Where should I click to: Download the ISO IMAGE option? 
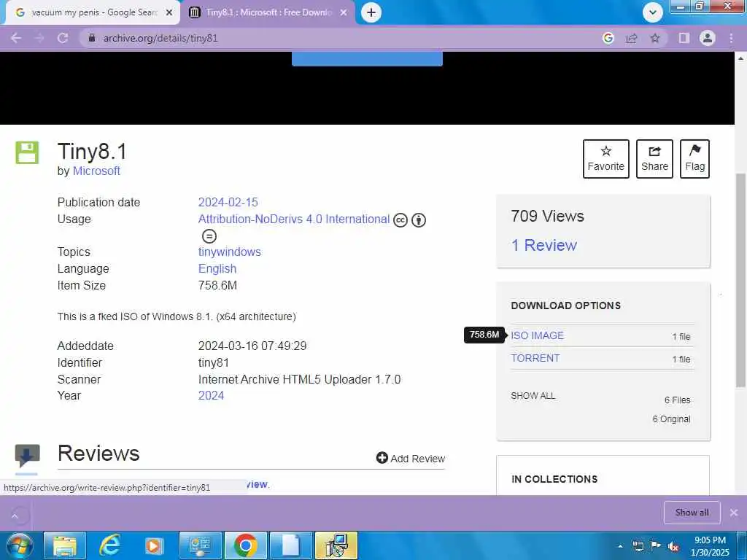coord(538,335)
